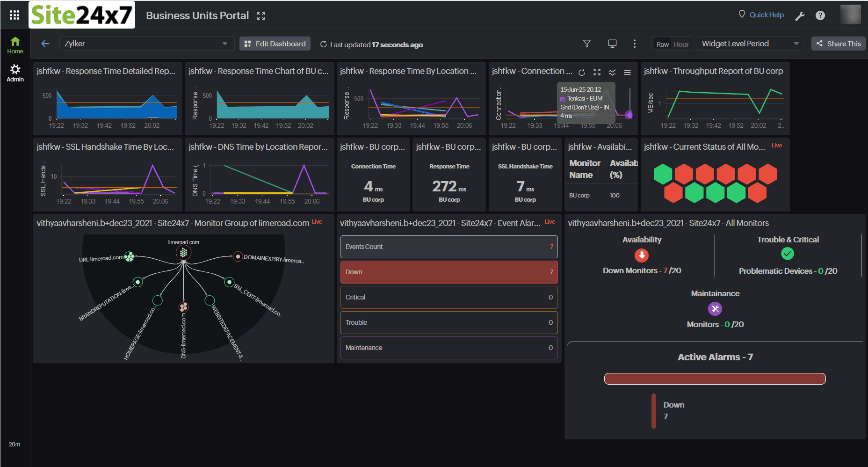Open the three-dot more options menu
This screenshot has height=467, width=868.
point(634,44)
